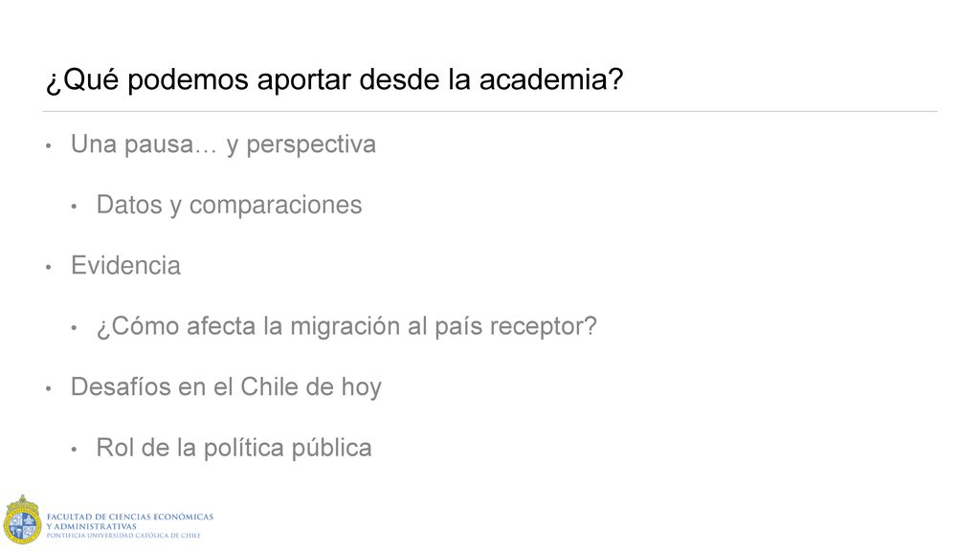980x551 pixels.
Task: Click the bullet dot before "Datos y comparaciones"
Action: (74, 207)
